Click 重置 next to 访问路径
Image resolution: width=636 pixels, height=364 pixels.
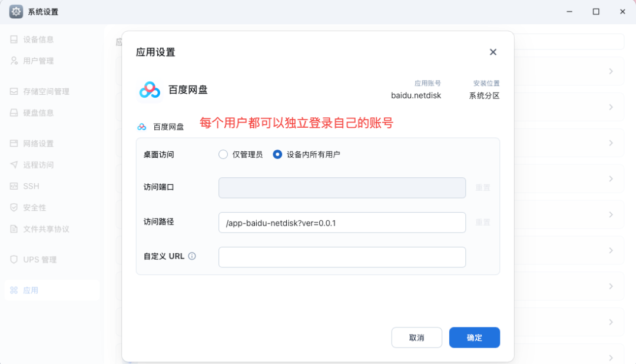(x=483, y=223)
